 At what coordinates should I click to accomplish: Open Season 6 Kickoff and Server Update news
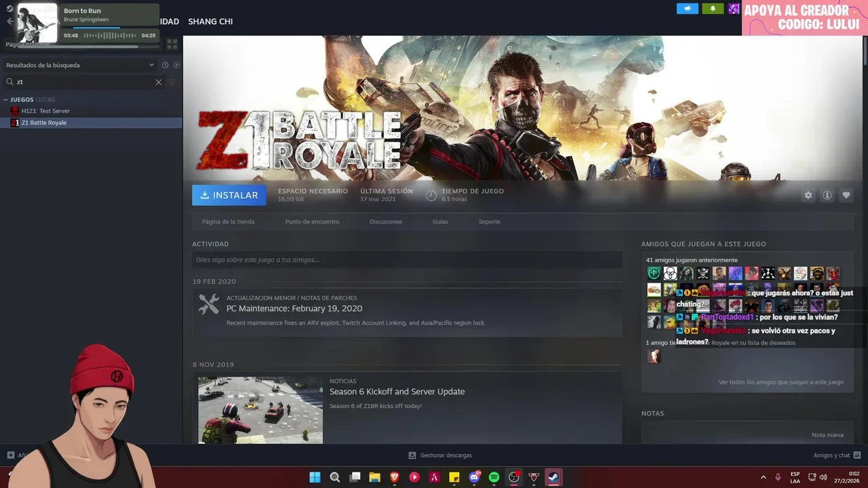tap(397, 392)
